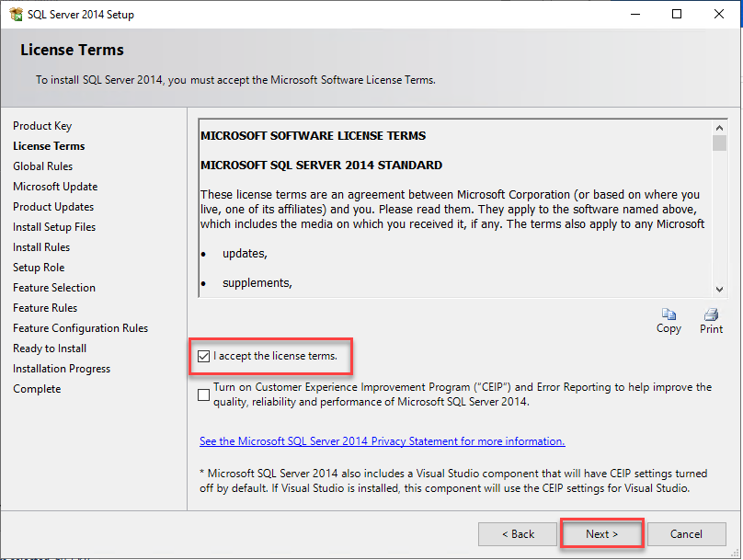
Task: Click the license text scrollbar thumb
Action: 719,143
